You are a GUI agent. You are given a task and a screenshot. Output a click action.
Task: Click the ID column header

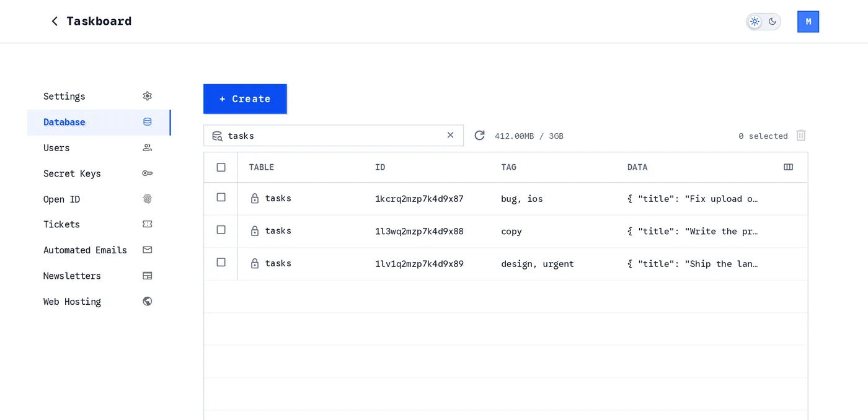[x=380, y=167]
